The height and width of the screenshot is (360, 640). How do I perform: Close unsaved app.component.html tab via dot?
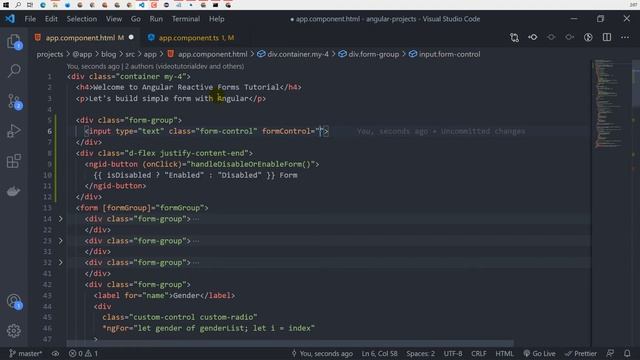click(131, 38)
